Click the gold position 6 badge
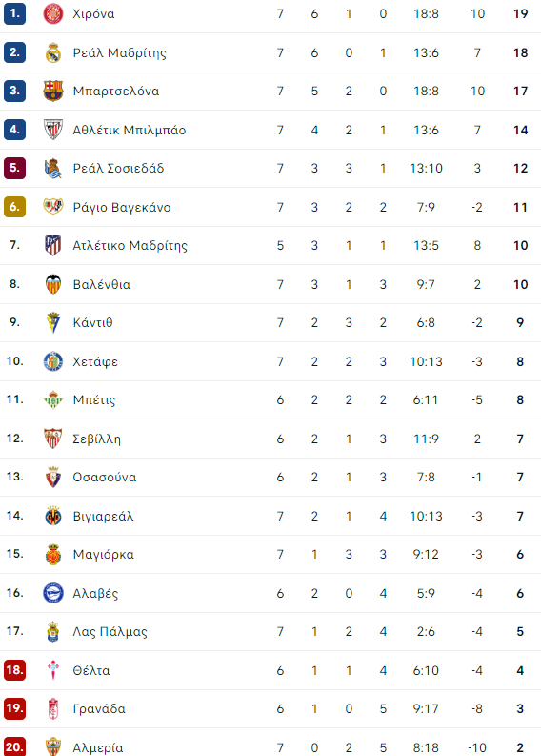Image resolution: width=541 pixels, height=756 pixels. tap(15, 207)
